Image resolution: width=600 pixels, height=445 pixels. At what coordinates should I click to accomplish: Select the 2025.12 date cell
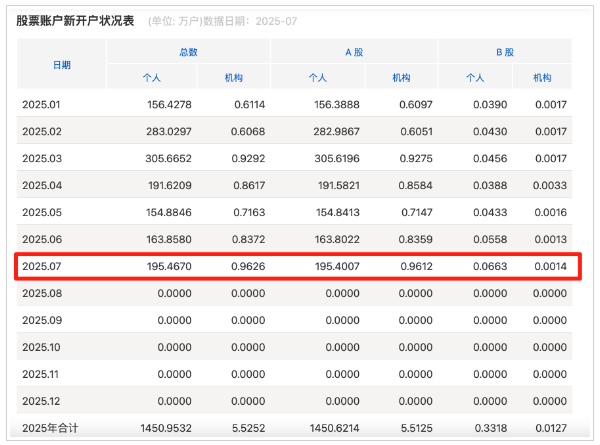(42, 401)
